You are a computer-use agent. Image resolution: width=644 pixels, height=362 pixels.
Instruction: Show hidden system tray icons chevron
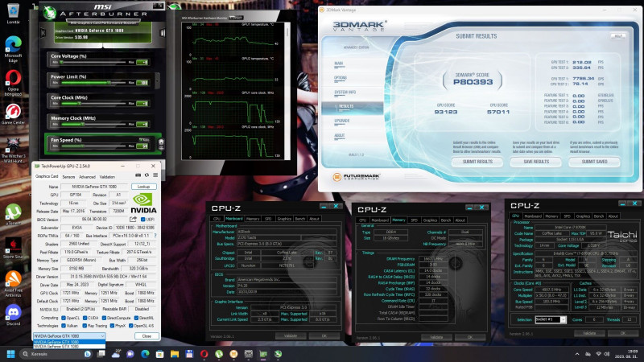(577, 354)
